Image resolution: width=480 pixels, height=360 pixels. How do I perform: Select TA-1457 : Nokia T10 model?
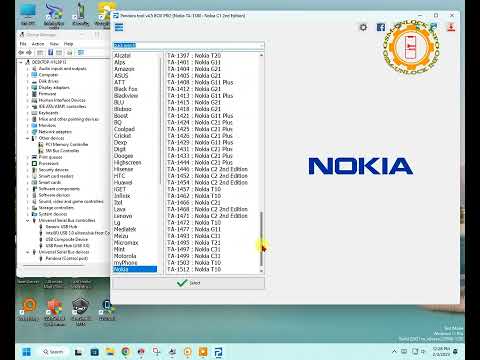[194, 189]
